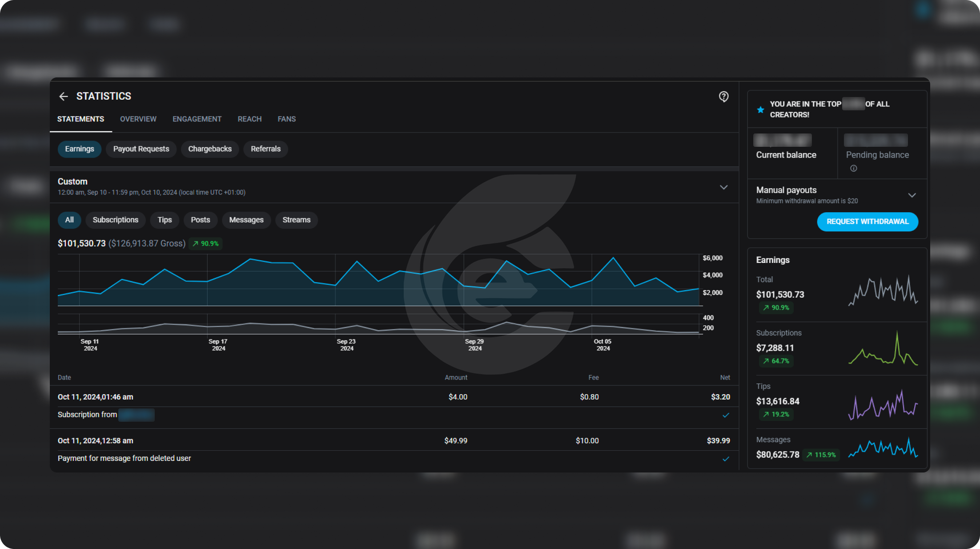Toggle the Streams filter chip
Viewport: 980px width, 549px height.
296,220
